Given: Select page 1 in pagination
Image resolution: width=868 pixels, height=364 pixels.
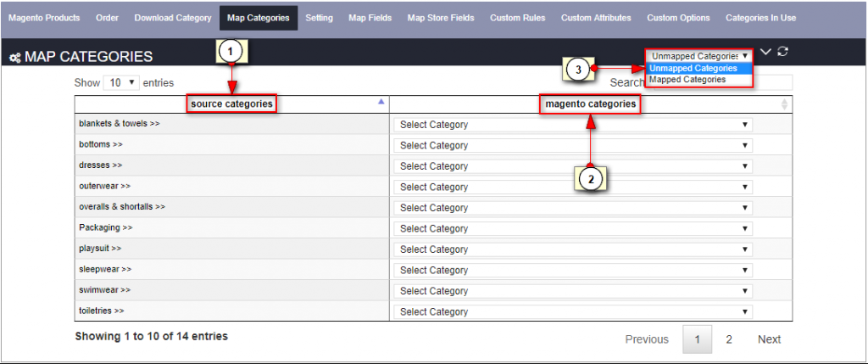Looking at the screenshot, I should [x=697, y=339].
